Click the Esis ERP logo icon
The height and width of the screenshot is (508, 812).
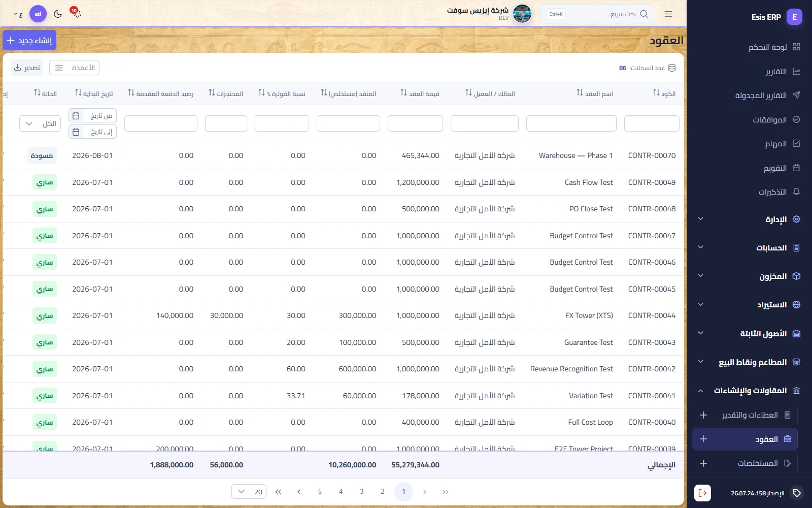coord(795,17)
